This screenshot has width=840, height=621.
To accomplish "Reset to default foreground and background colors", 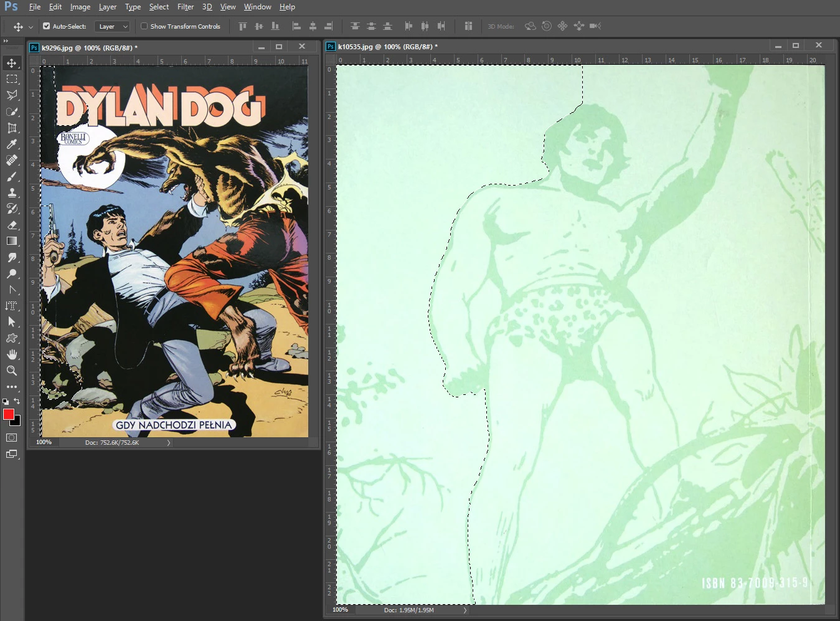I will [x=6, y=402].
